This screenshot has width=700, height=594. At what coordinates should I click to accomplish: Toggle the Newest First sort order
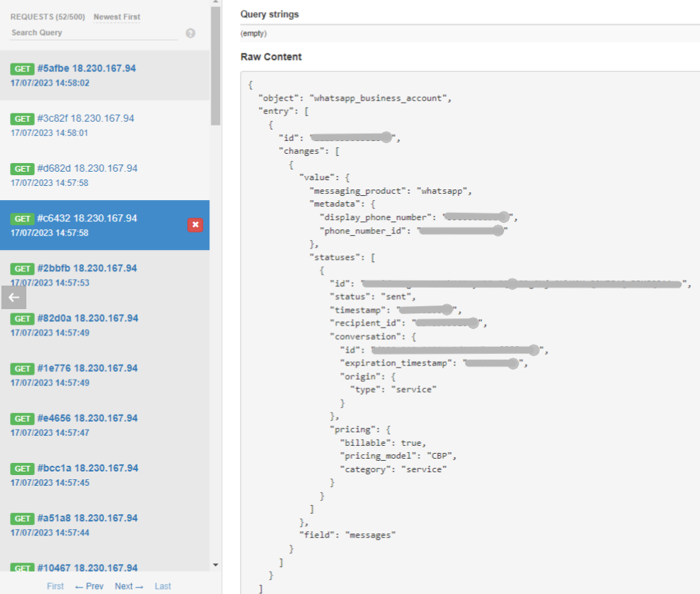[116, 16]
